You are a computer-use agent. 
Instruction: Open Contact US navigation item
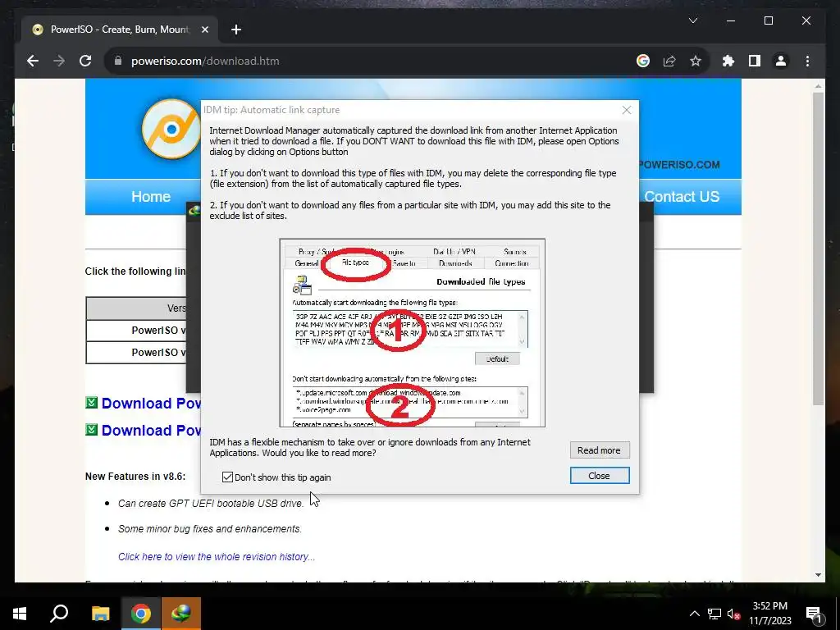pyautogui.click(x=682, y=197)
